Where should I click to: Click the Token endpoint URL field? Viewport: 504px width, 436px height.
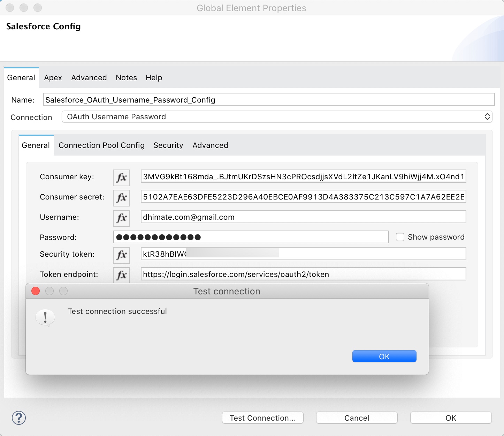[x=303, y=274]
